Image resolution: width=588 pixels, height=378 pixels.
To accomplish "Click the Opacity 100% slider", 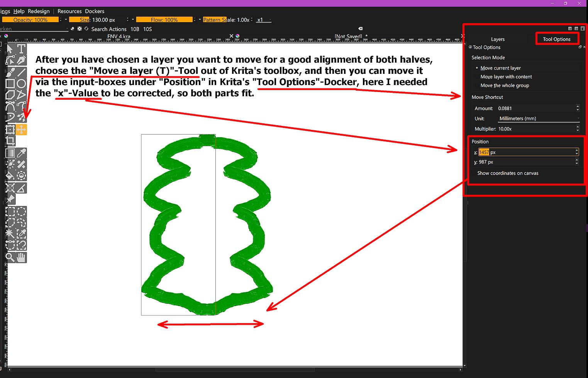I will 30,20.
